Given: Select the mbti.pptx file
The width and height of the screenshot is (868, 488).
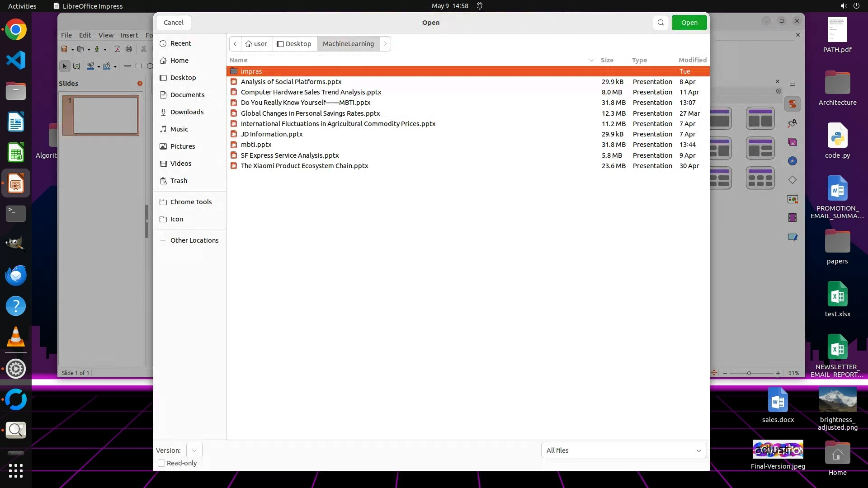Looking at the screenshot, I should tap(256, 145).
